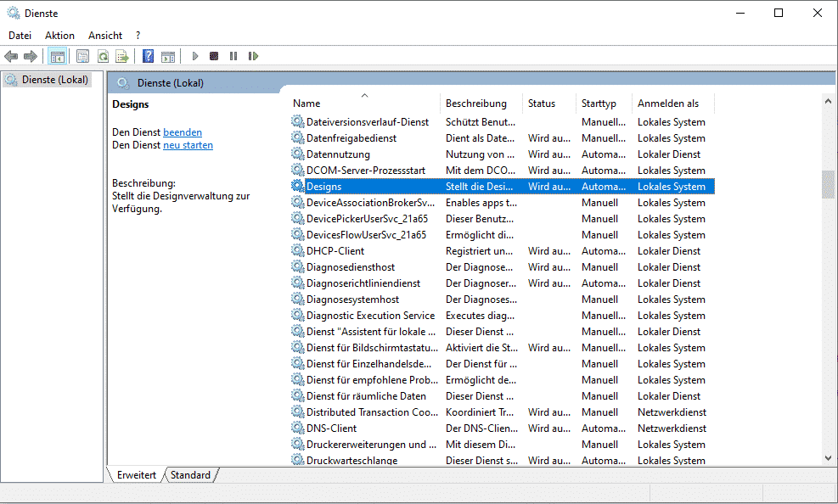Toggle the action pane toolbar icon
This screenshot has width=838, height=504.
click(x=168, y=56)
